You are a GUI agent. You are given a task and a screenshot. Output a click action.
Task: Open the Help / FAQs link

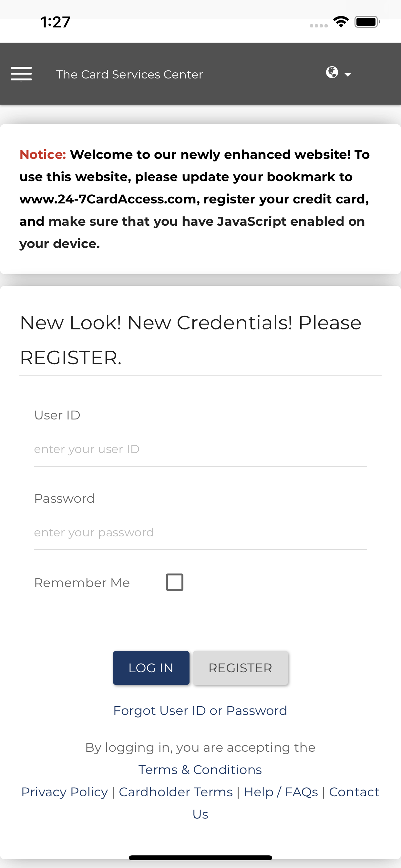(281, 792)
